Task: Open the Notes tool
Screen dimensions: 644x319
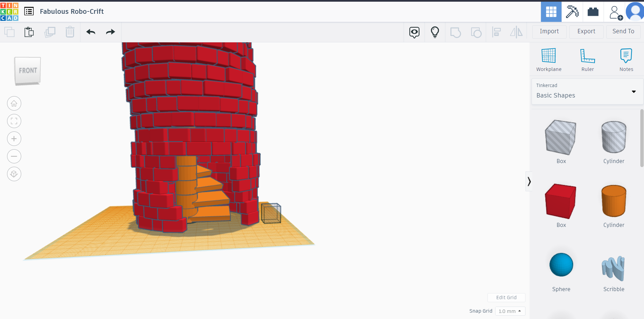Action: pyautogui.click(x=626, y=60)
